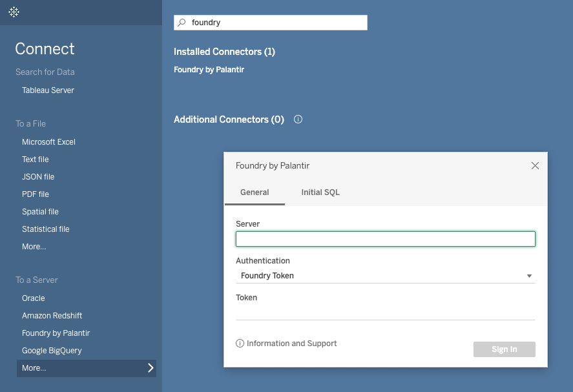
Task: Connect to Microsoft Excel file
Action: click(48, 142)
